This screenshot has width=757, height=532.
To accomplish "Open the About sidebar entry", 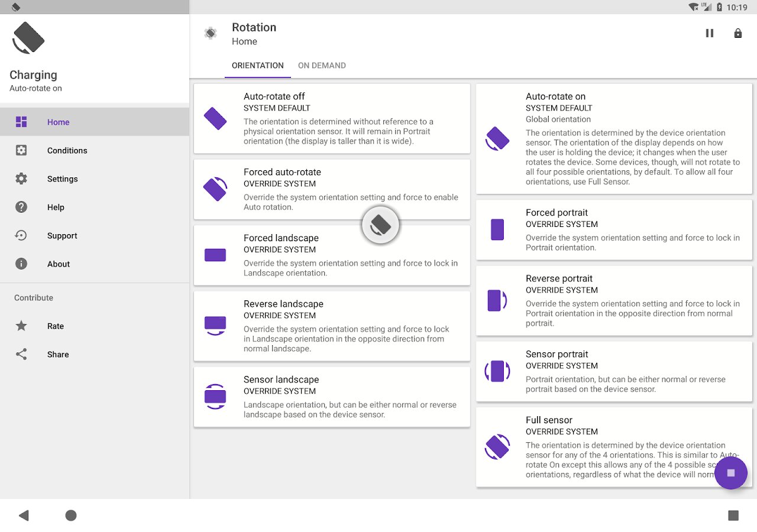I will [59, 264].
